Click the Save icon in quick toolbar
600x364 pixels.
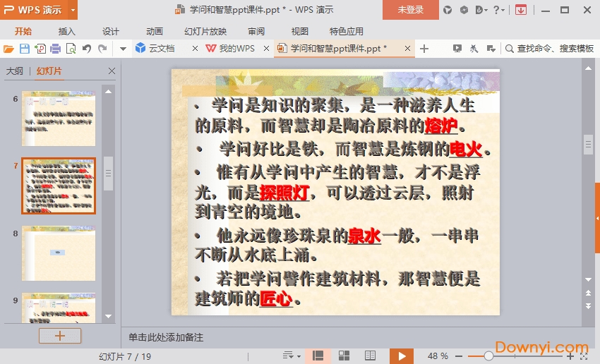[x=24, y=49]
